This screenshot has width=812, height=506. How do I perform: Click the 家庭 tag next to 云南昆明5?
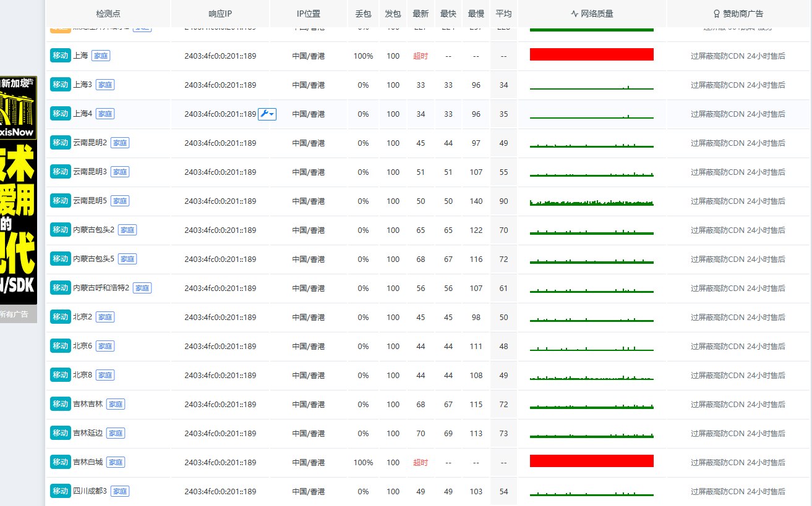[x=120, y=201]
